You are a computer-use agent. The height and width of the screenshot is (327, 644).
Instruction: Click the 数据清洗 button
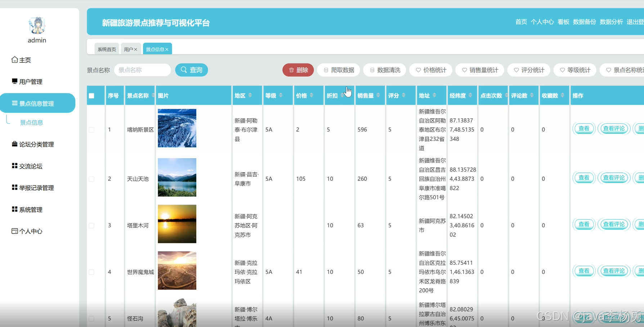[385, 70]
